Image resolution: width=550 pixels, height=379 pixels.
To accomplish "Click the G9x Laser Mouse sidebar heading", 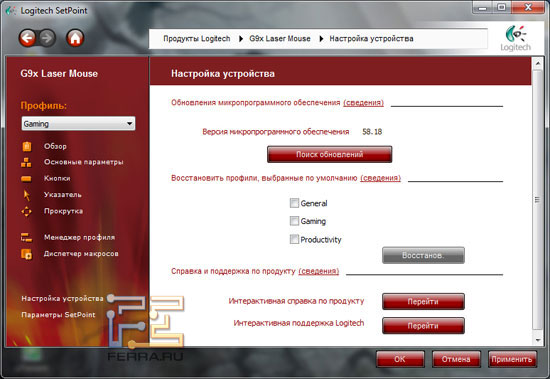I will [59, 74].
